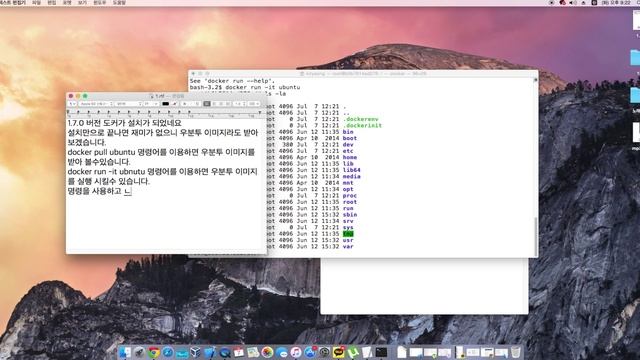Open font size combo box in TextEdit

click(x=151, y=104)
